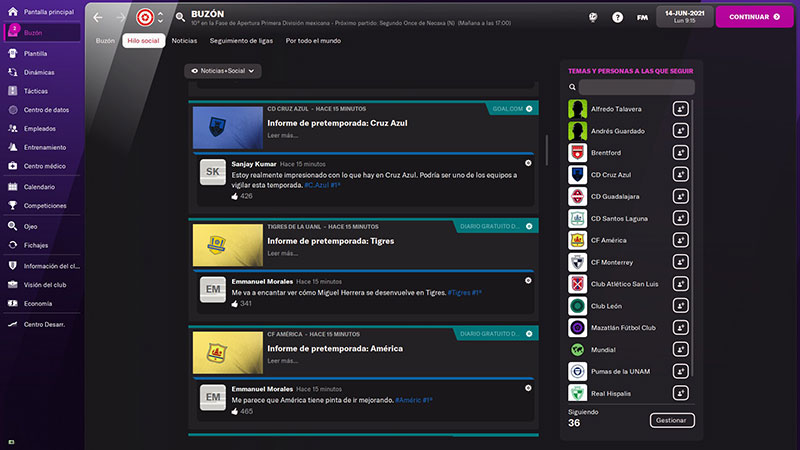Open Empleados staff icon

[x=13, y=129]
